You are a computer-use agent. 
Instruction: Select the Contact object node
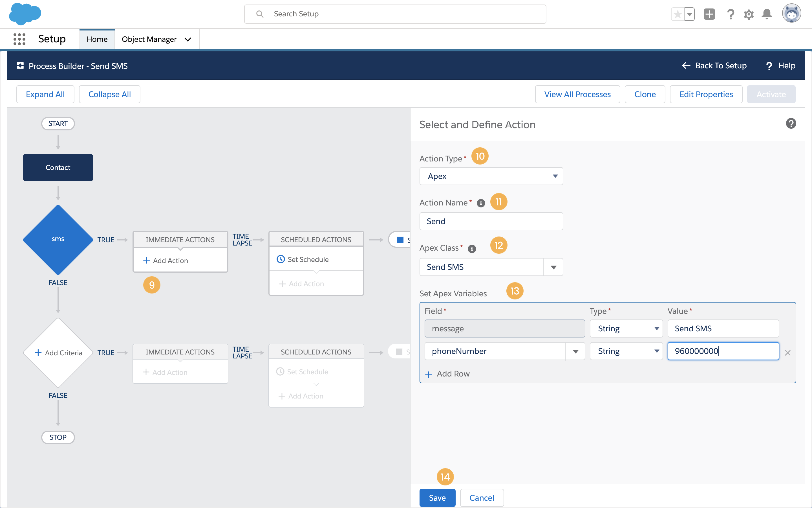point(58,167)
